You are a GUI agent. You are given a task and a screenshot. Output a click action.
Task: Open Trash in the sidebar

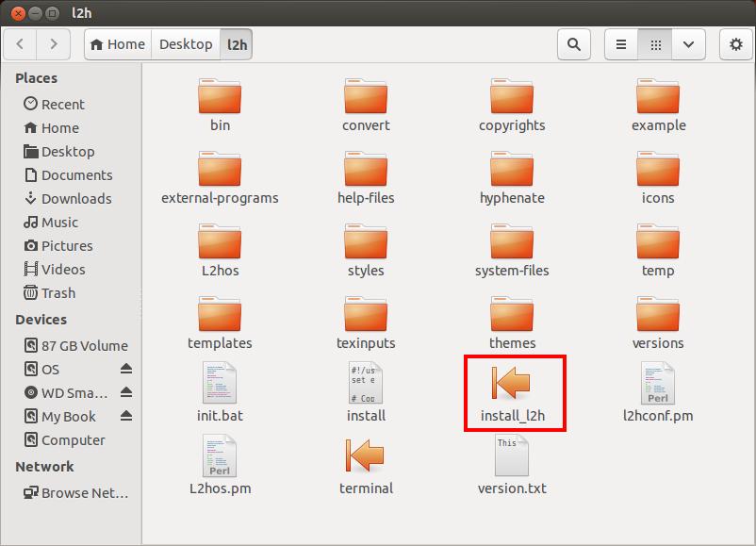[58, 293]
